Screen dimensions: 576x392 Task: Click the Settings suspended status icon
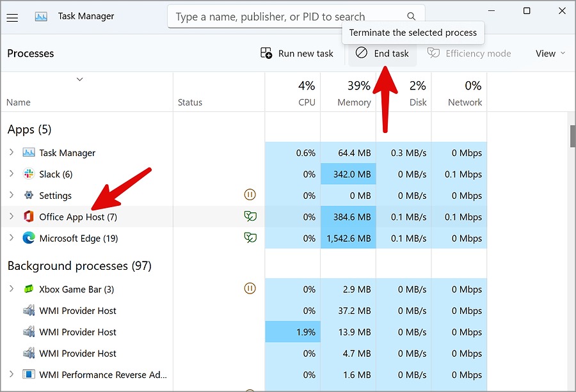pos(250,195)
